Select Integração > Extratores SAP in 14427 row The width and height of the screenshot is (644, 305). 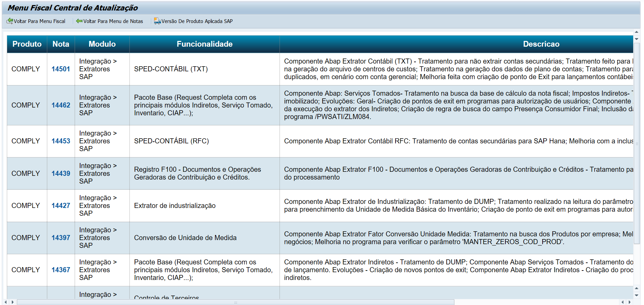coord(102,206)
